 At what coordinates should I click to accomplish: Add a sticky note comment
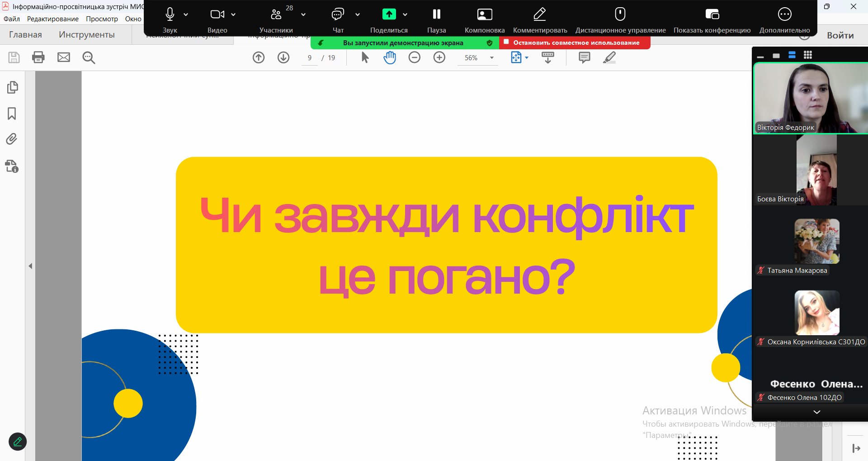[585, 57]
